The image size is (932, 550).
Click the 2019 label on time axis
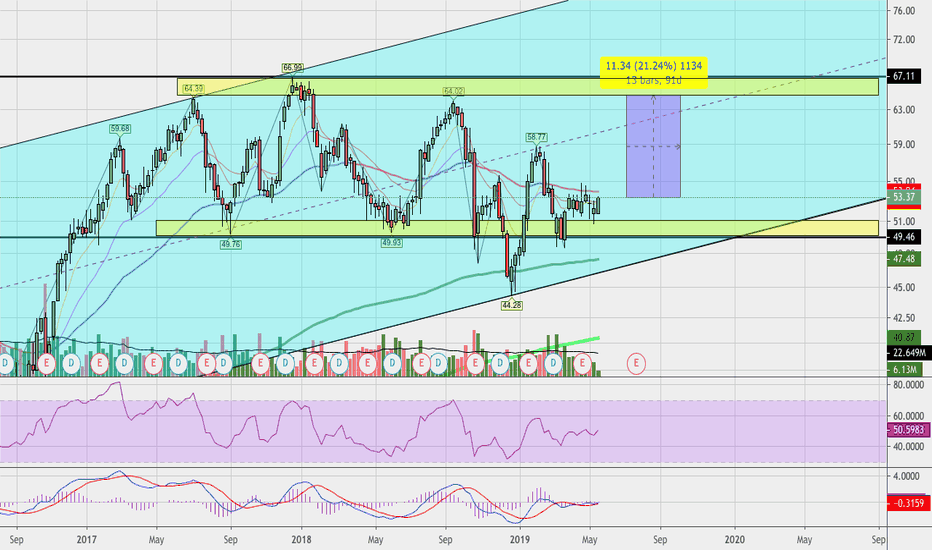click(x=520, y=540)
